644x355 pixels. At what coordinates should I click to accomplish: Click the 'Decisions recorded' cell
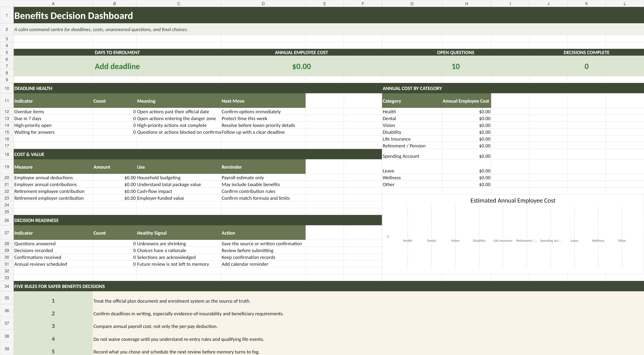53,251
